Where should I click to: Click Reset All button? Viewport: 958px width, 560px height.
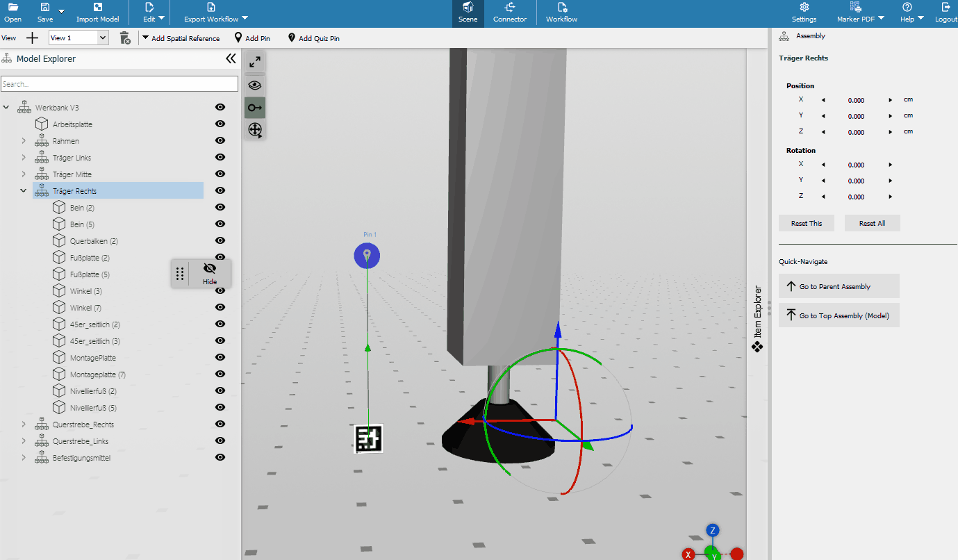point(872,223)
